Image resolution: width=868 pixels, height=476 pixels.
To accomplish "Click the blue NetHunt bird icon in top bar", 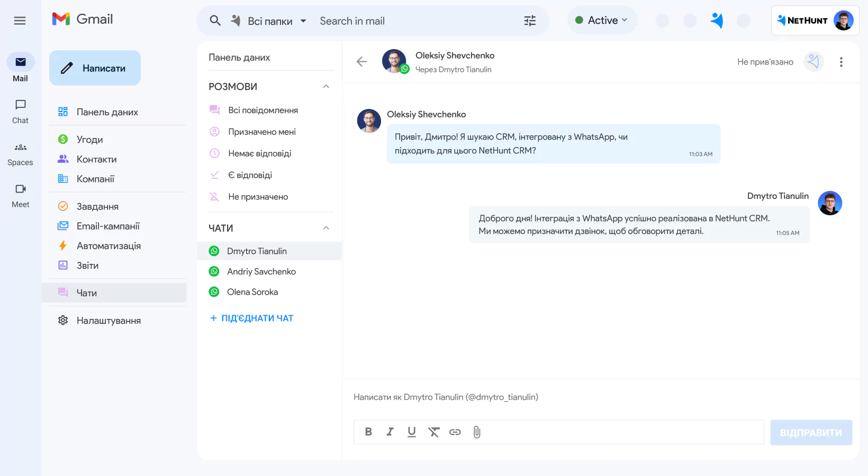I will click(717, 20).
